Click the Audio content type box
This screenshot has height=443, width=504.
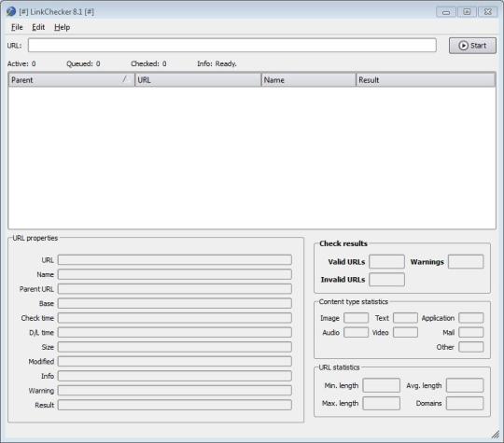[x=357, y=332]
